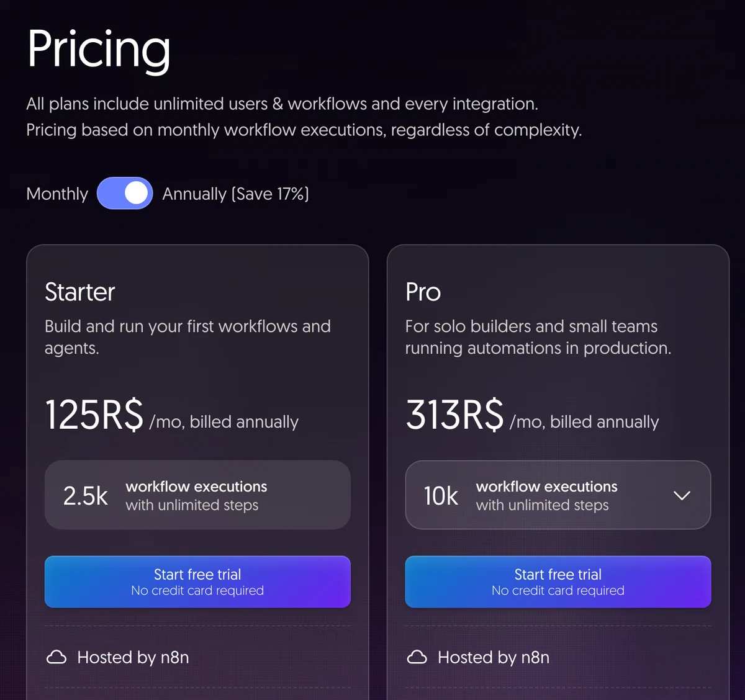Click the 2.5k workflow executions box
This screenshot has width=745, height=700.
coord(197,495)
